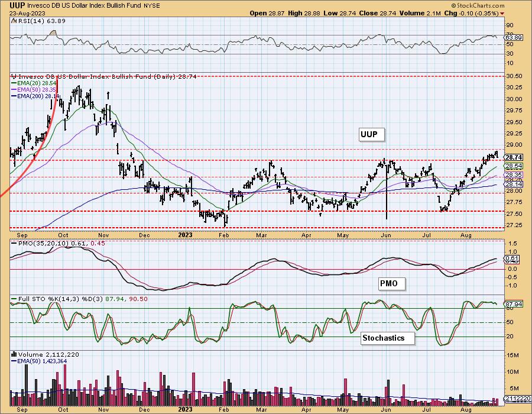Click the PMO(35,20,10) indicator label
532x414 pixels.
click(x=58, y=243)
